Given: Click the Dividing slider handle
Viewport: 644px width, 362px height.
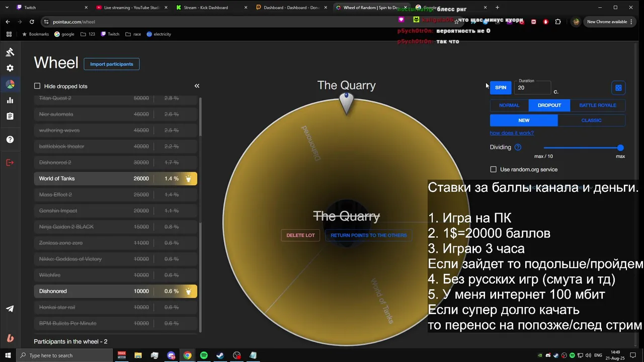Looking at the screenshot, I should point(620,147).
